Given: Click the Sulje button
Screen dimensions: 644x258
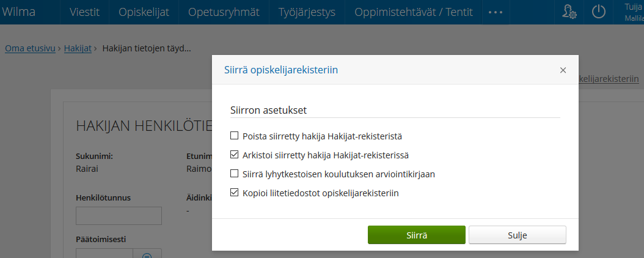Looking at the screenshot, I should pyautogui.click(x=517, y=235).
